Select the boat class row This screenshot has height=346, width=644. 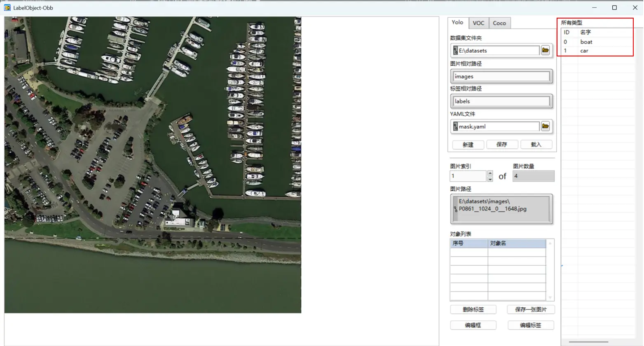pos(586,42)
